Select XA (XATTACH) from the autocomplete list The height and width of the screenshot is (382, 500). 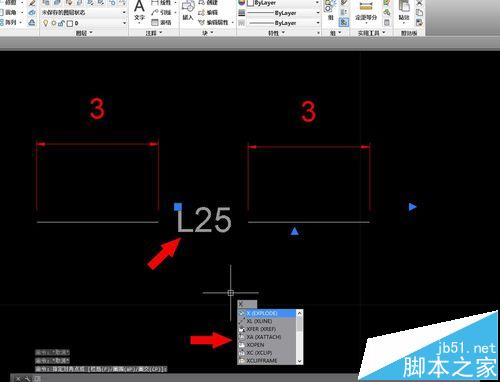pyautogui.click(x=266, y=337)
